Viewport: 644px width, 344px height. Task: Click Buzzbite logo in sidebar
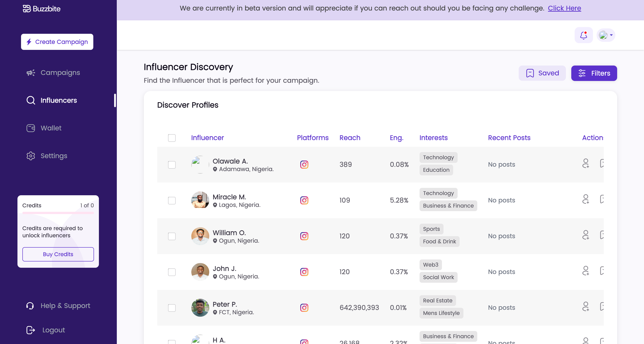pyautogui.click(x=41, y=9)
